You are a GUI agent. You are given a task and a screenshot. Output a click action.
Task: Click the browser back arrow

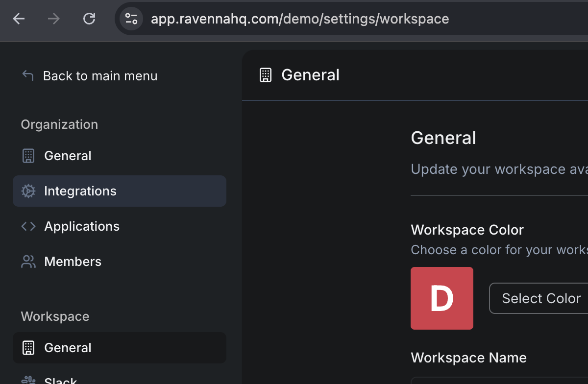pos(19,19)
